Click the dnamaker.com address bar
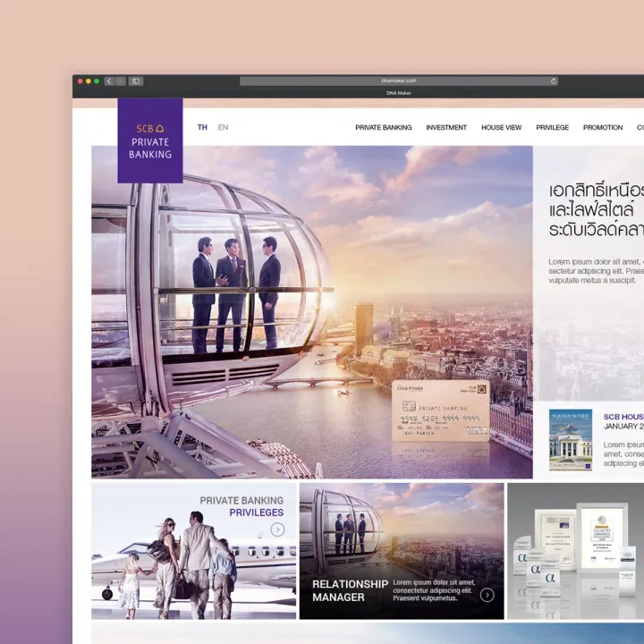The image size is (644, 644). 398,80
